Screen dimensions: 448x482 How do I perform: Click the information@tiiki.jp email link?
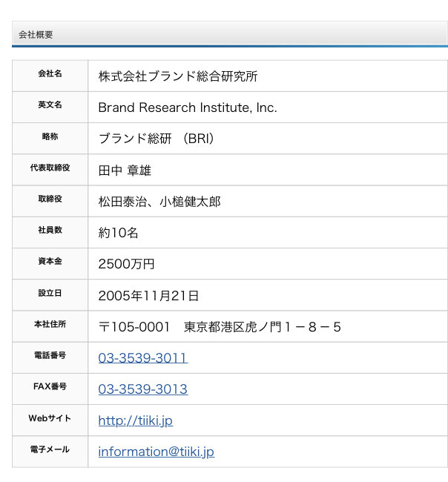[x=157, y=452]
